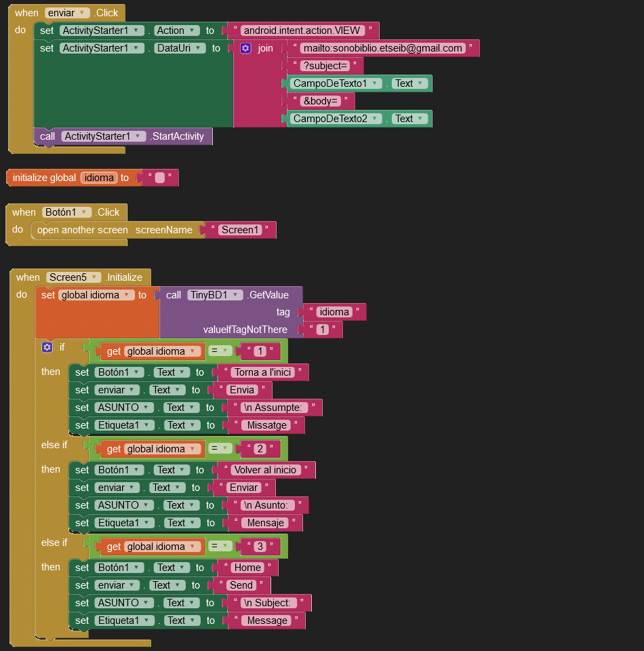Click the android.intent.action.VIEW text field
Image resolution: width=644 pixels, height=651 pixels.
coord(302,31)
